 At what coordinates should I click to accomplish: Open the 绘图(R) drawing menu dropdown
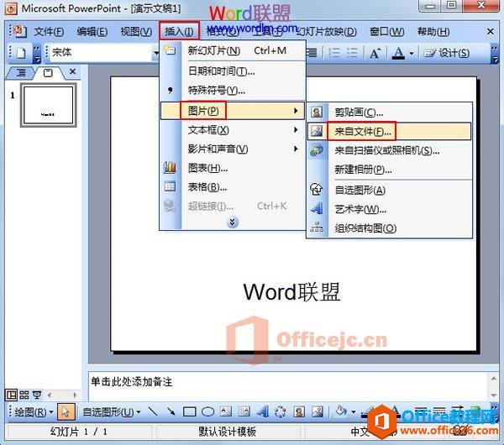(x=34, y=412)
